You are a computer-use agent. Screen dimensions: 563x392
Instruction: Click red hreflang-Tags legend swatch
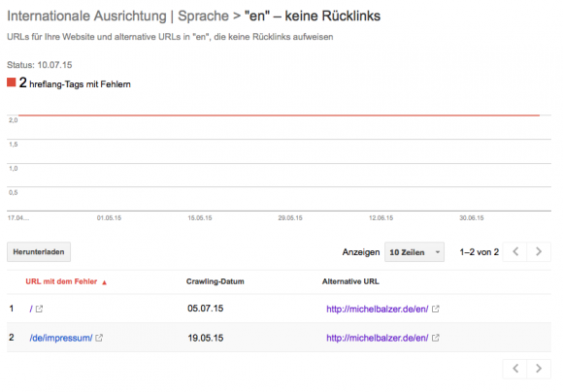(12, 82)
